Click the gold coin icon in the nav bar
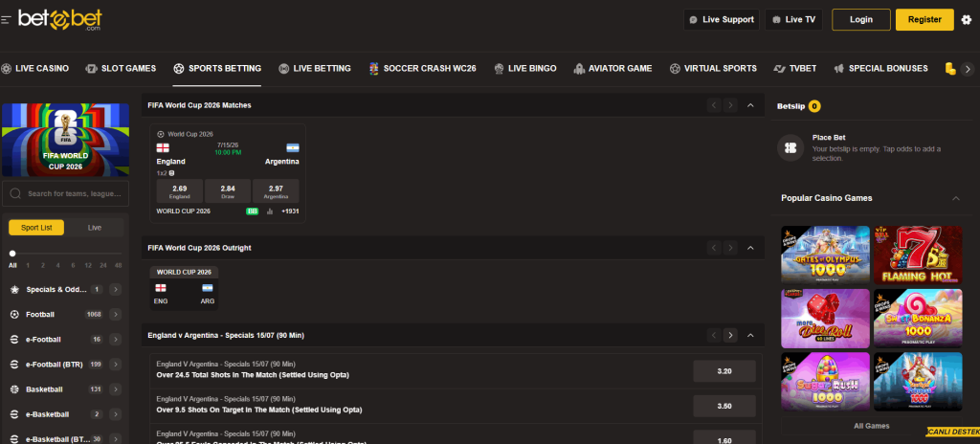 click(950, 69)
